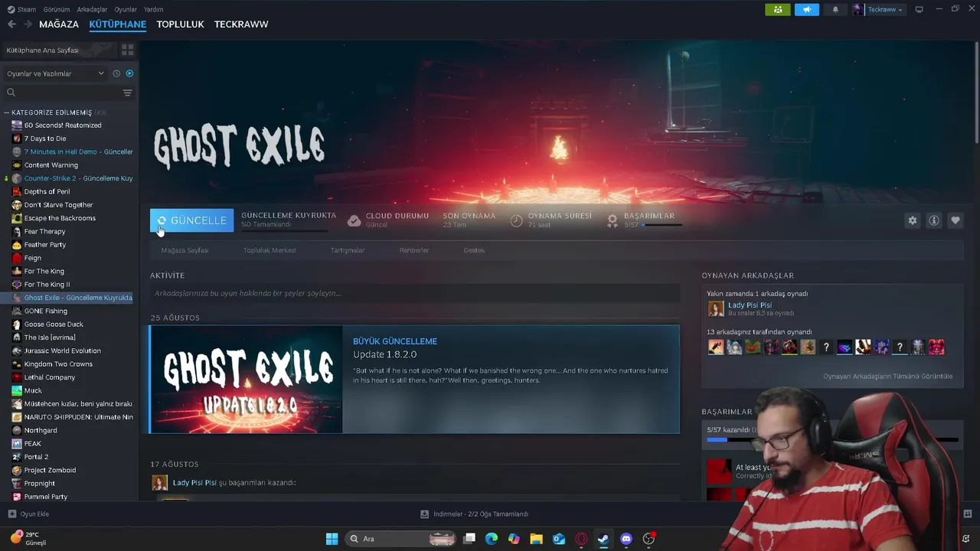Open the game info icon

pyautogui.click(x=934, y=220)
